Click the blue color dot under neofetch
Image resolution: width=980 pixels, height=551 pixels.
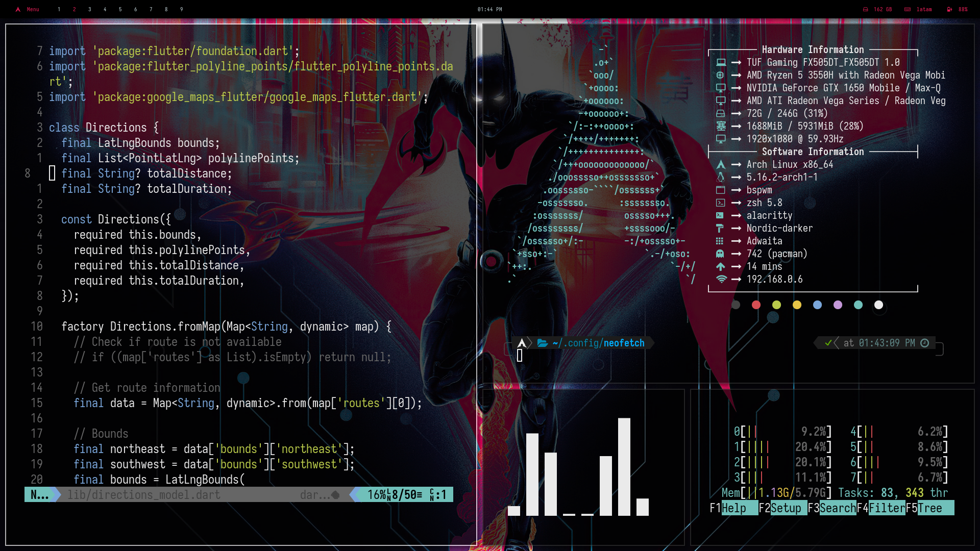pos(818,305)
